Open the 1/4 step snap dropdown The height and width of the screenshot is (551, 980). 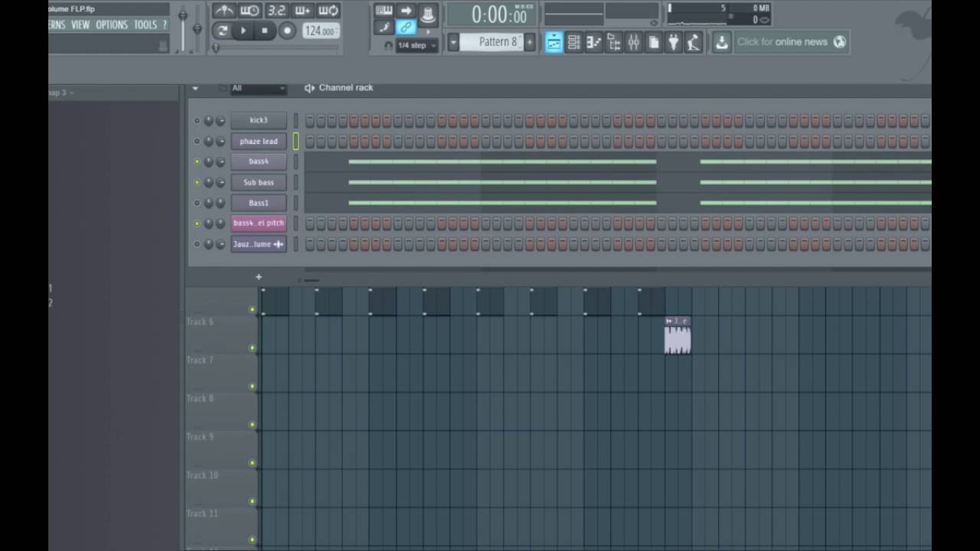(x=417, y=45)
